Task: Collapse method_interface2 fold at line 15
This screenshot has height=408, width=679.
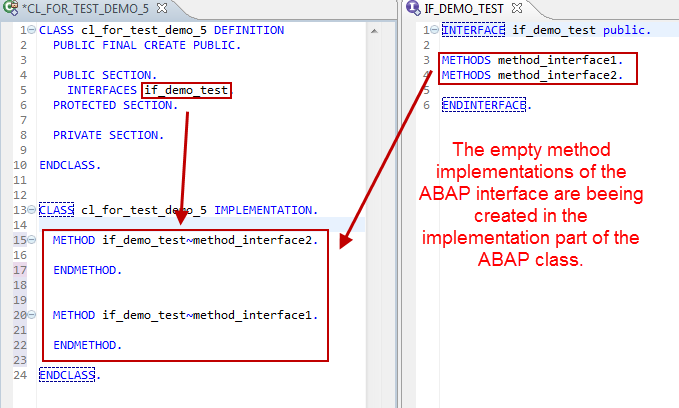Action: 32,240
